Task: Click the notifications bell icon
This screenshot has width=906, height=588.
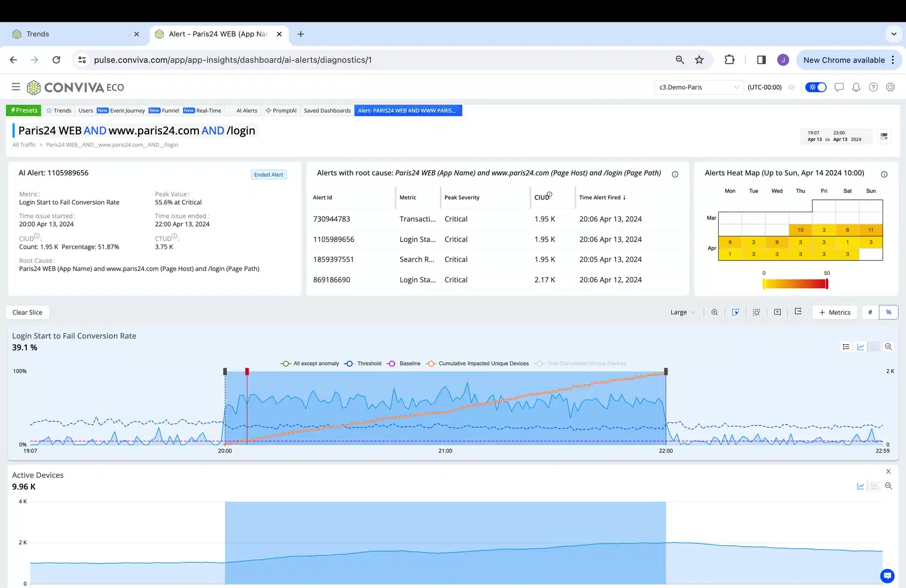Action: coord(856,87)
